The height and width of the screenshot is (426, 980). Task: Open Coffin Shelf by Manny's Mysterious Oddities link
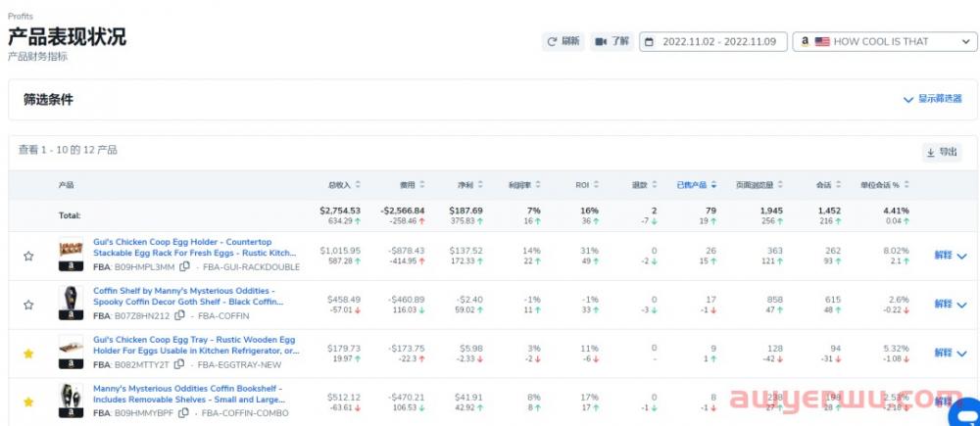coord(188,296)
